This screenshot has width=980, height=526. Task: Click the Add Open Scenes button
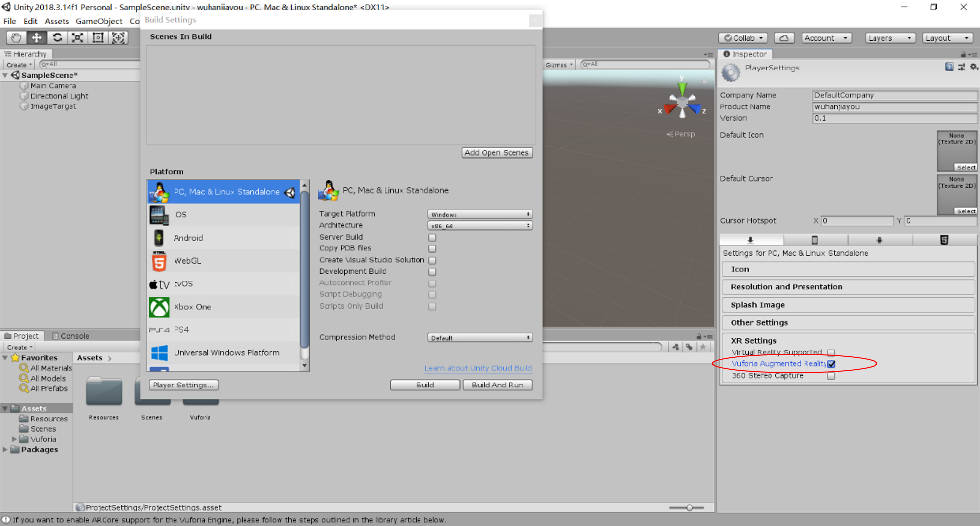pyautogui.click(x=496, y=153)
